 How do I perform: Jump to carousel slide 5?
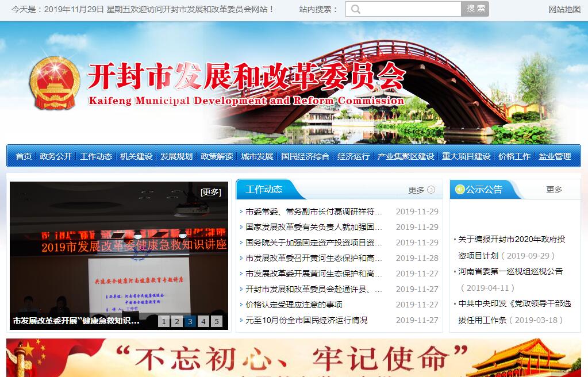click(217, 322)
